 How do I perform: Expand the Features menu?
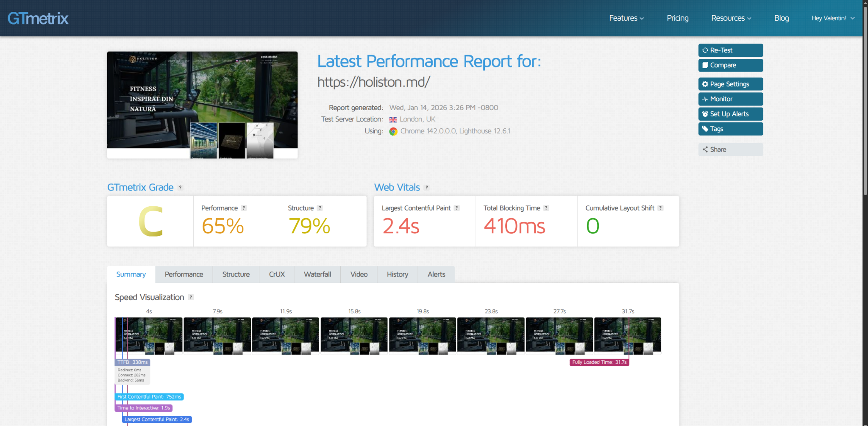626,18
